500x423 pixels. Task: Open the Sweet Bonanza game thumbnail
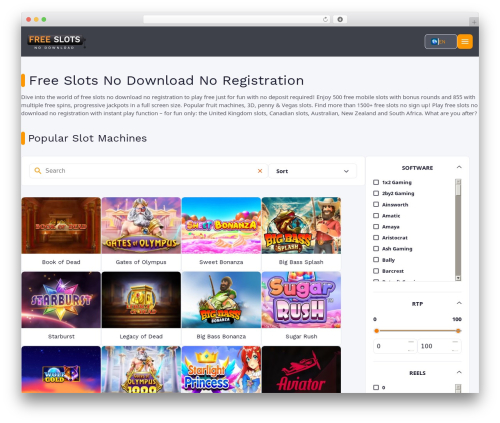(221, 225)
